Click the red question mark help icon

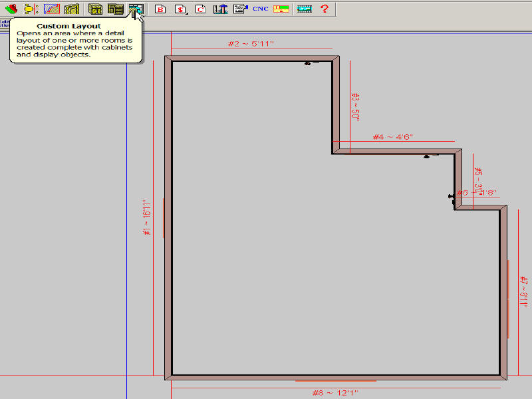coord(324,9)
